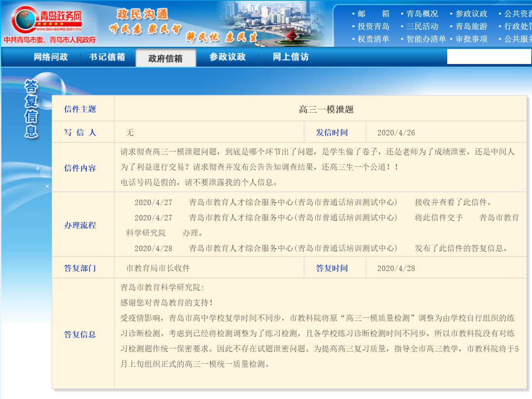Go to the 网上信访 tab
The height and width of the screenshot is (399, 532).
(x=291, y=57)
